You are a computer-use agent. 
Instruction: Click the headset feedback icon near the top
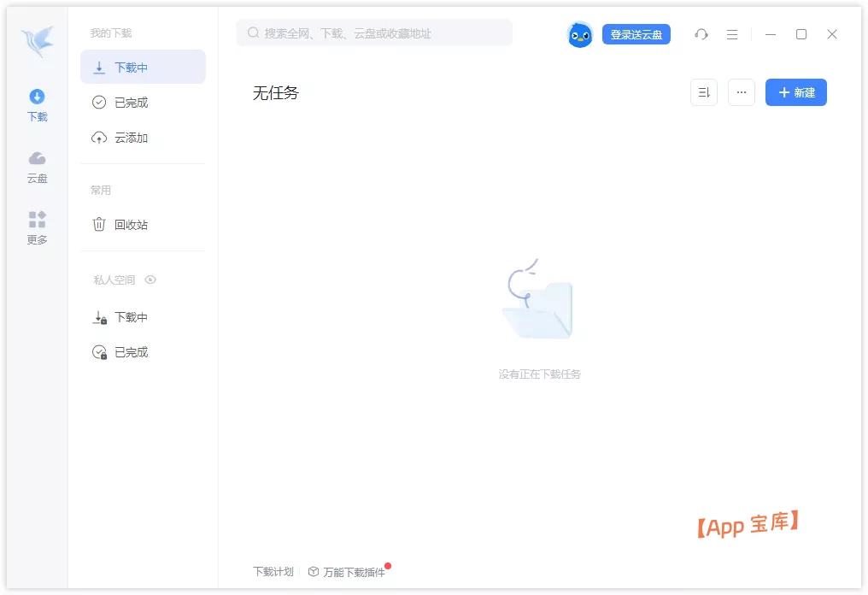pos(701,34)
